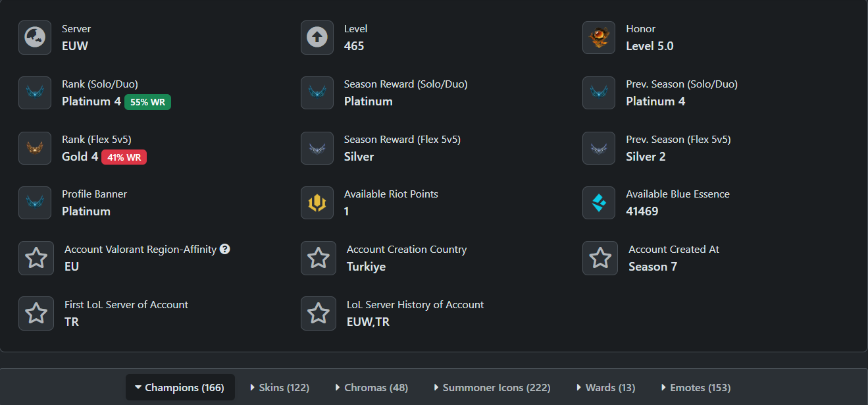Click the Silver 2 previous Flex season value
The image size is (868, 405).
646,157
